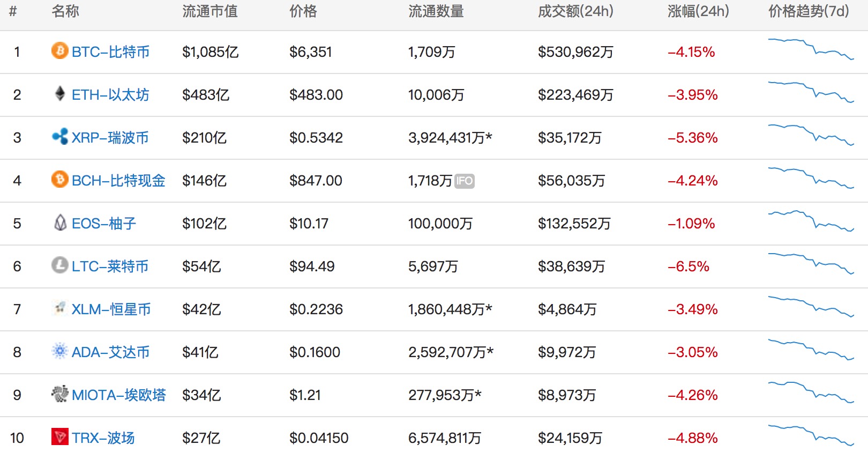Click the BTC market cap $1,085亿
Viewport: 868px width, 459px height.
point(211,52)
